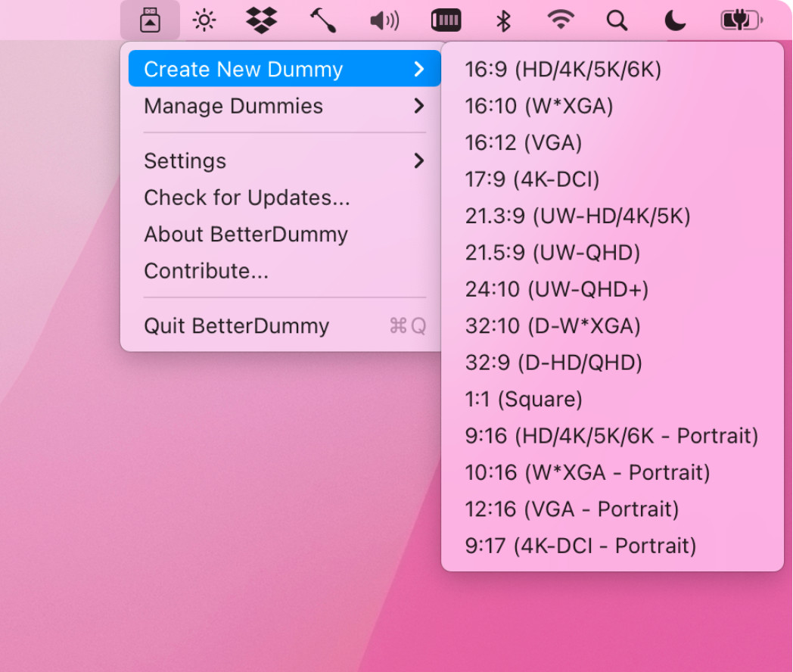Screen dimensions: 793x672
Task: Create a 9:17 (4K-DCI - Portrait) dummy
Action: click(612, 546)
